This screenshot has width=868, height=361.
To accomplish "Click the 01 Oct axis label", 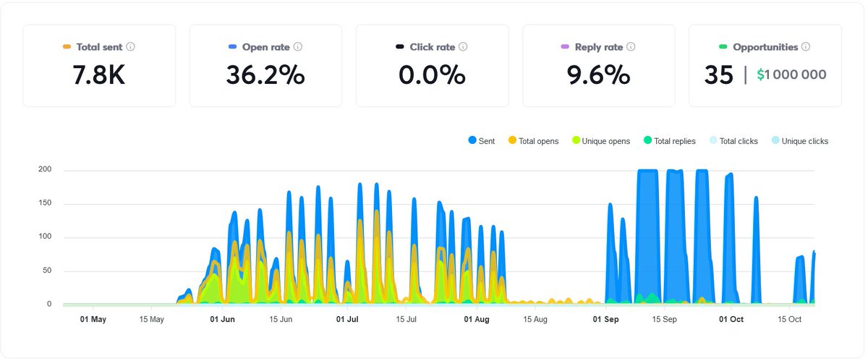I will (x=731, y=319).
